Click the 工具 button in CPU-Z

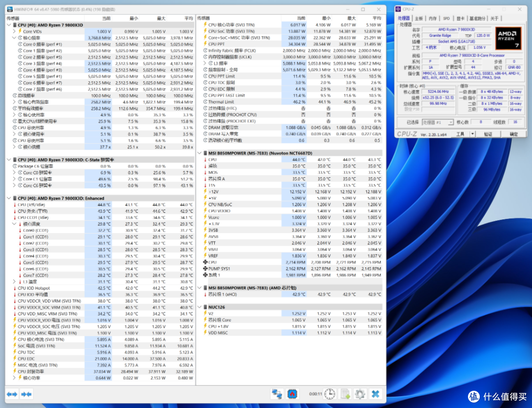pyautogui.click(x=460, y=134)
